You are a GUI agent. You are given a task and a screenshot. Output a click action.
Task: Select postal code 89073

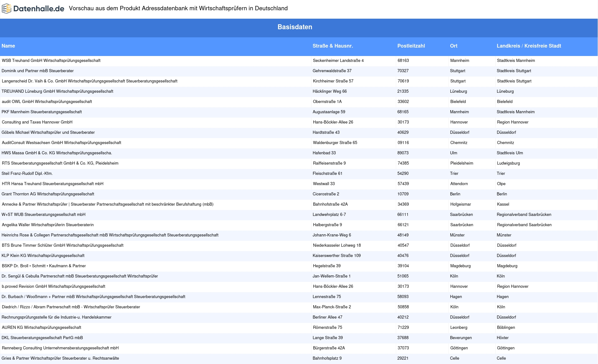tap(403, 153)
